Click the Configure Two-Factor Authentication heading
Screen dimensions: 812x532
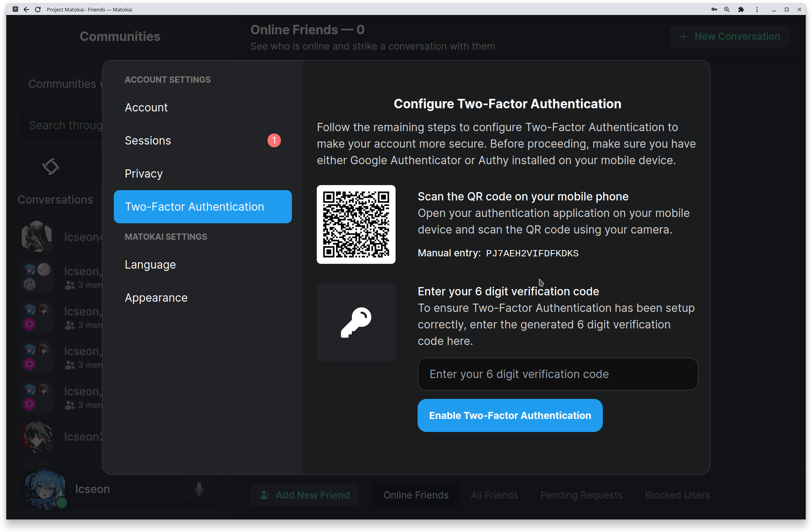[507, 104]
